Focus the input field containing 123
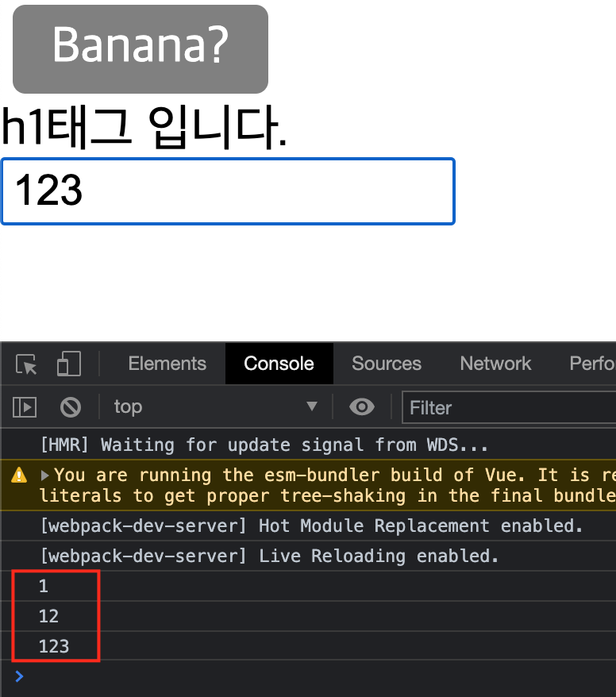Image resolution: width=616 pixels, height=697 pixels. (x=228, y=191)
